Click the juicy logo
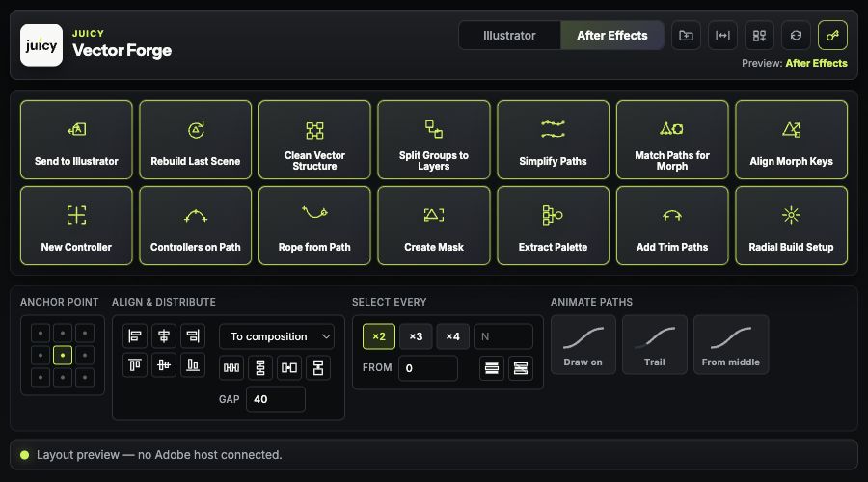Screen dimensions: 868x482 (x=41, y=44)
